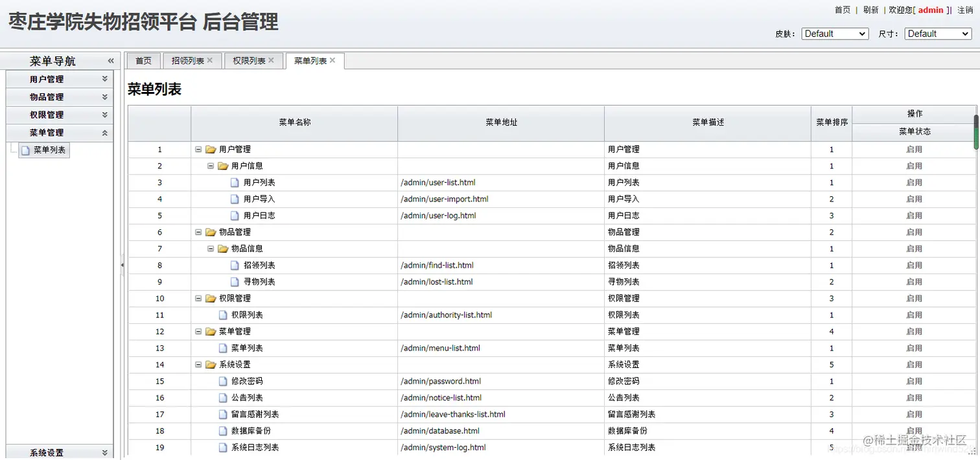Click the 刷新 refresh link

pos(871,10)
